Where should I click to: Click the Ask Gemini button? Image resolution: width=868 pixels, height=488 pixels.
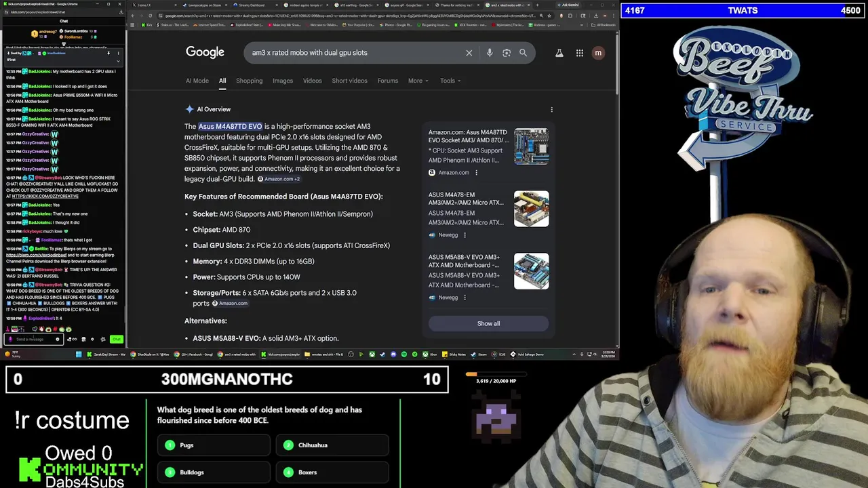point(570,5)
